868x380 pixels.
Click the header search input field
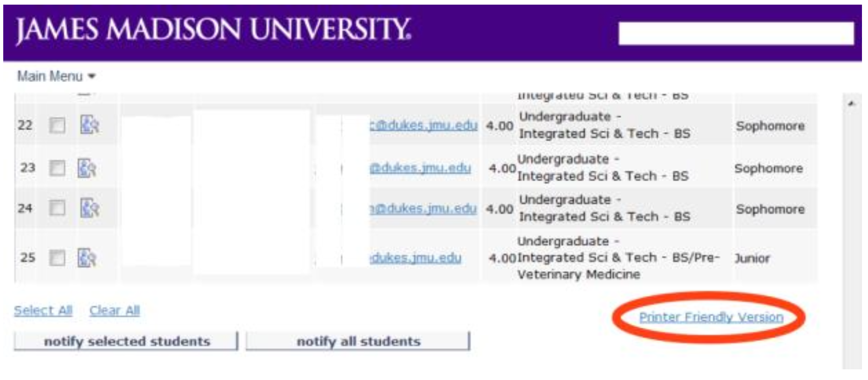pyautogui.click(x=736, y=33)
